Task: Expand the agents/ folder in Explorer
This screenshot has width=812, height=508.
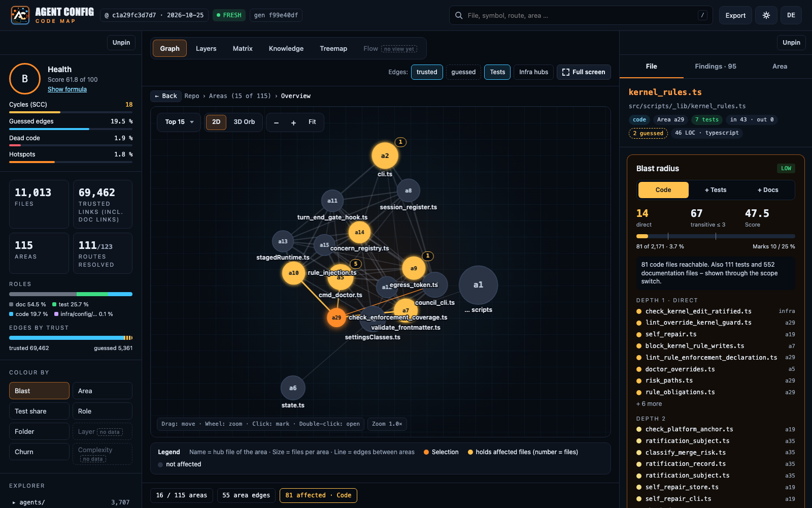Action: tap(71, 502)
